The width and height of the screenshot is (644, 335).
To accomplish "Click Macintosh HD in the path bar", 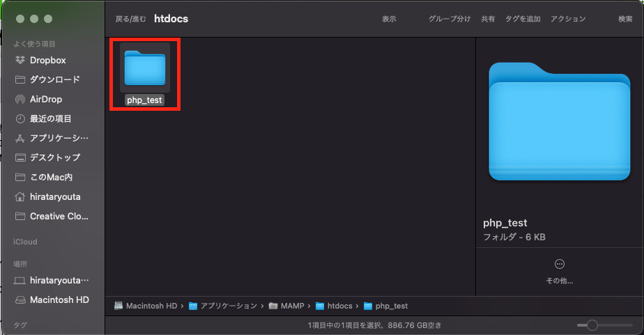I will tap(146, 306).
